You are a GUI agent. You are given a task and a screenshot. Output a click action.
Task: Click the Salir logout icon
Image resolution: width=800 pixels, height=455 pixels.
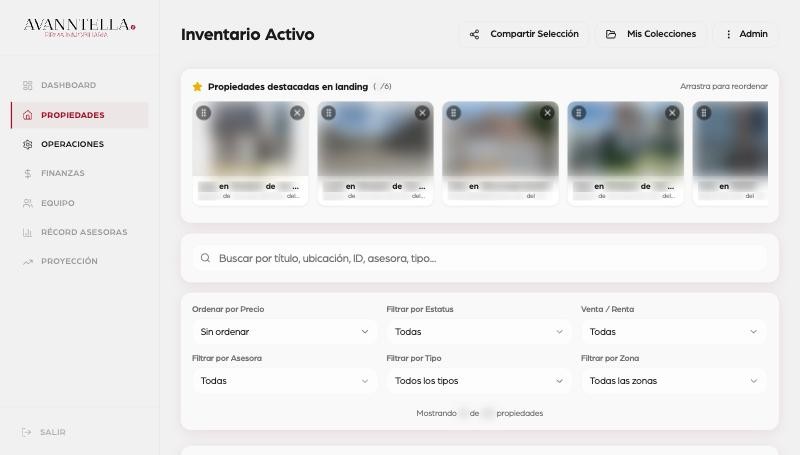[27, 433]
